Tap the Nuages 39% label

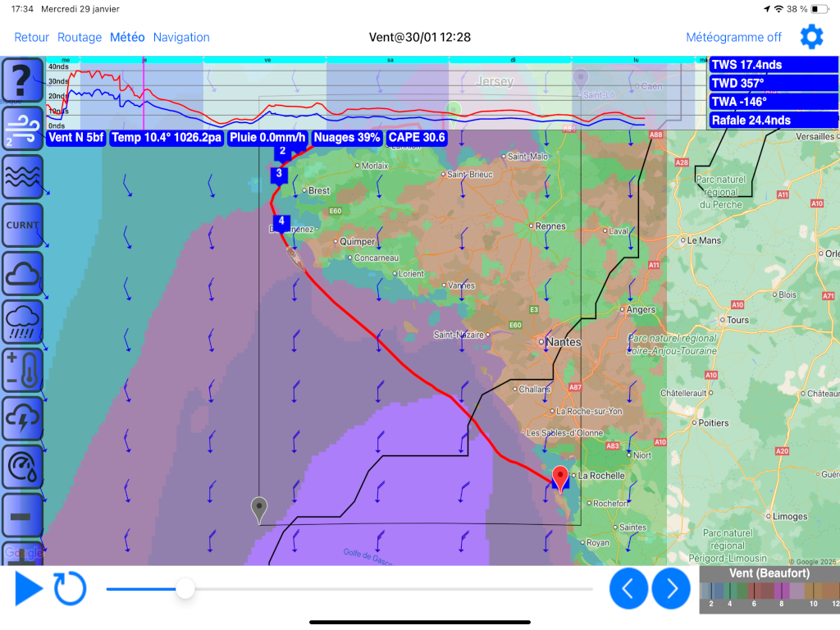coord(347,138)
